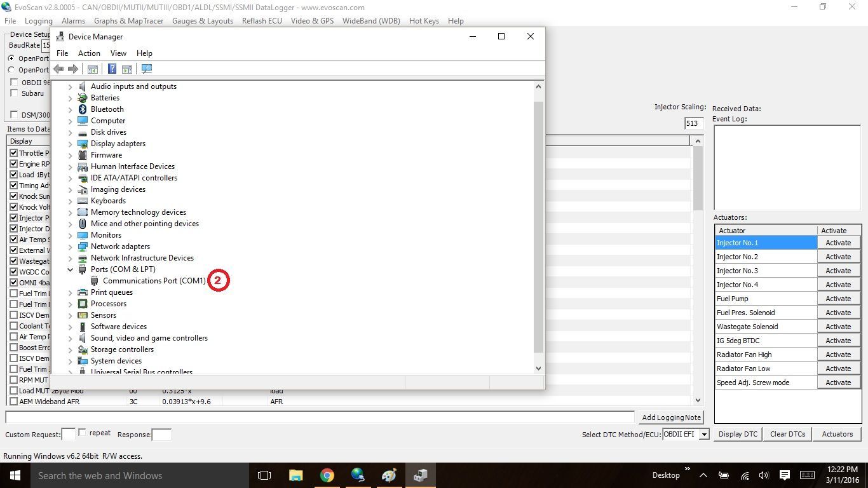This screenshot has width=868, height=488.
Task: Uncheck the AEM Wideband AFR checkbox
Action: pyautogui.click(x=13, y=402)
